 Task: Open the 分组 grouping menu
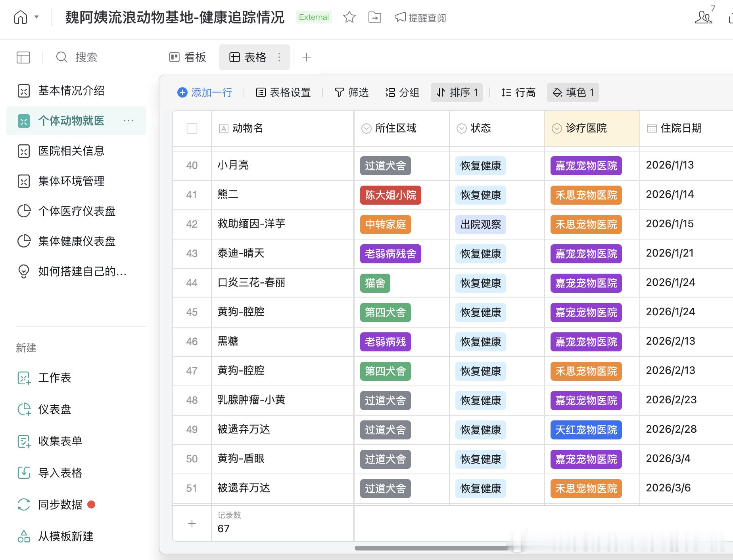(402, 92)
